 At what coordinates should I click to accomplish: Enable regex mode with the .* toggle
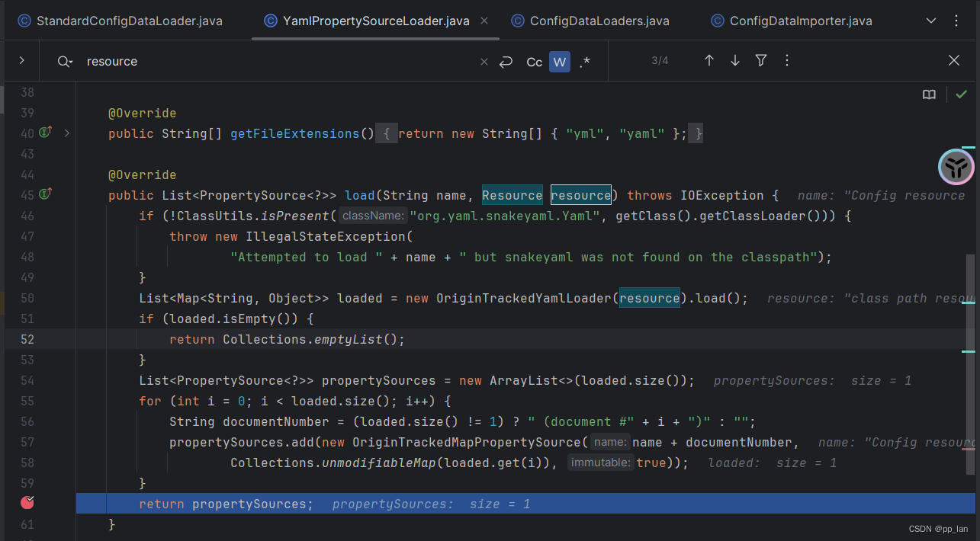coord(584,61)
